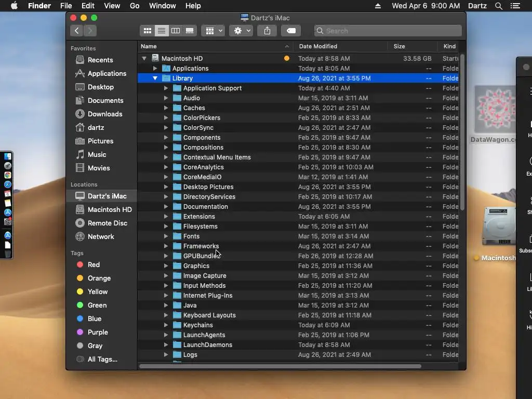Screen dimensions: 532x399
Task: Open Notification Center in menu bar
Action: [x=515, y=6]
